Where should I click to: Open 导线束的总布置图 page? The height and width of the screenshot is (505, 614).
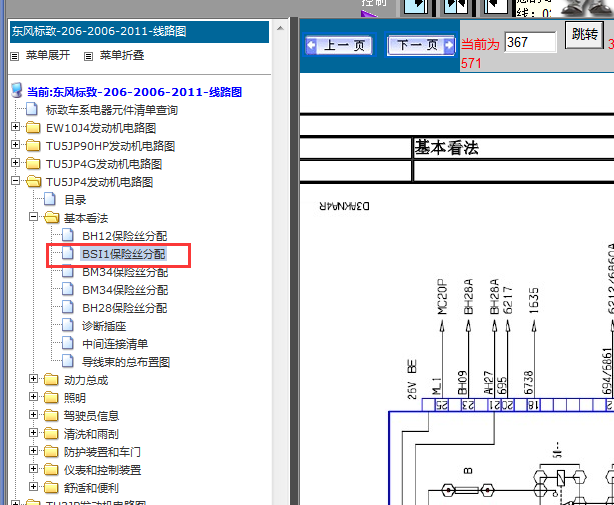pyautogui.click(x=126, y=362)
